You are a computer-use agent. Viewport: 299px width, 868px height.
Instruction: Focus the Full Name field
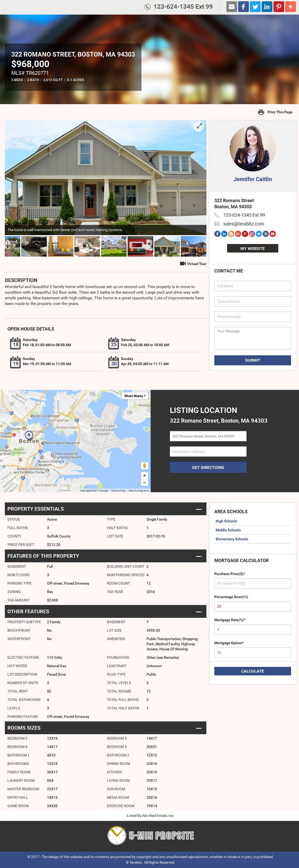[253, 286]
